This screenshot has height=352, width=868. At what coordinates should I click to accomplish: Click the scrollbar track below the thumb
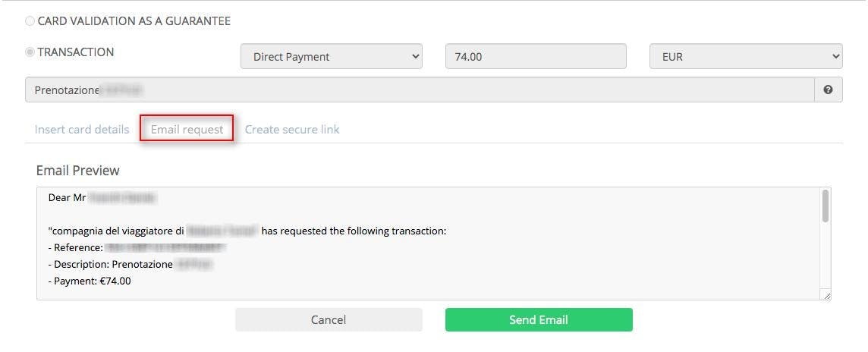pos(825,258)
